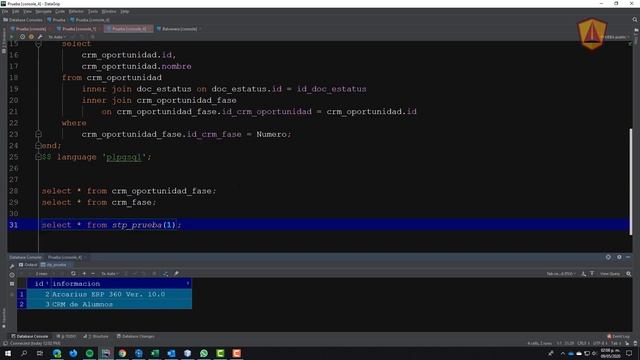Viewport: 640px width, 360px height.
Task: Open the Code menu
Action: point(60,11)
